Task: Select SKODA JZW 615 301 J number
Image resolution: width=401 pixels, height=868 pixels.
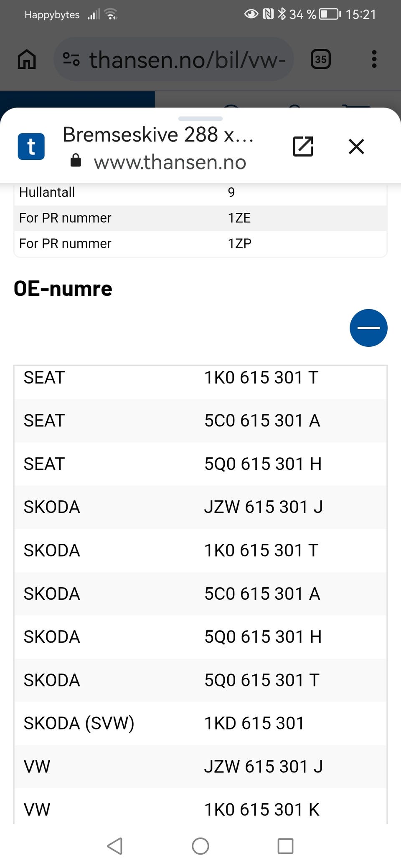Action: (263, 507)
